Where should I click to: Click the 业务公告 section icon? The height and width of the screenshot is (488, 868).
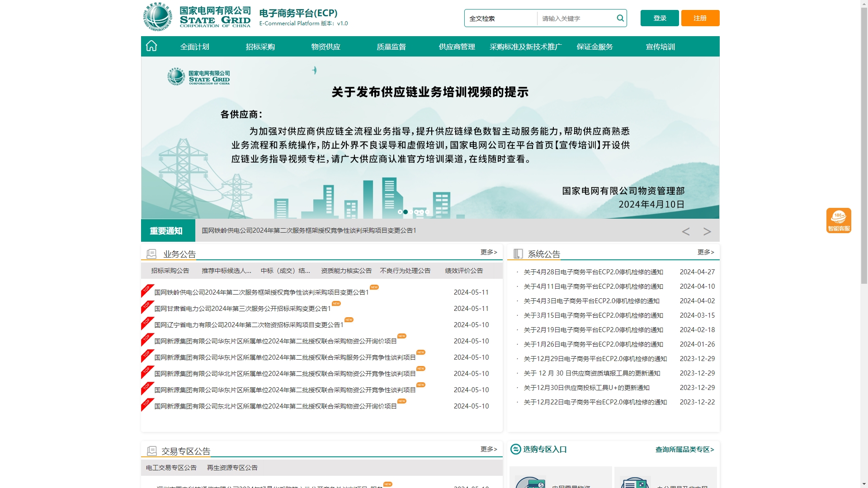coord(151,254)
